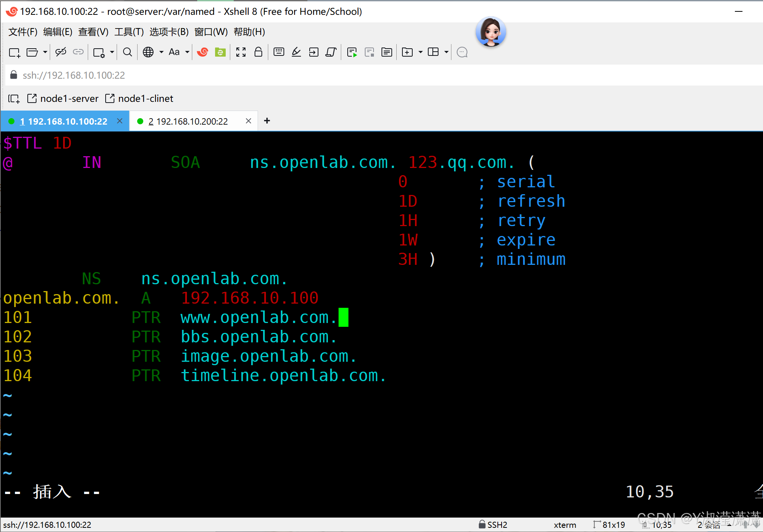Image resolution: width=763 pixels, height=532 pixels.
Task: Click the New Session toolbar icon
Action: [x=14, y=52]
